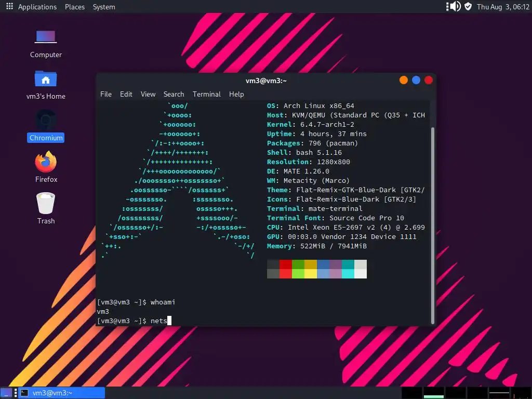The width and height of the screenshot is (532, 399).
Task: Click the terminal icon in the taskbar entry
Action: (x=24, y=393)
